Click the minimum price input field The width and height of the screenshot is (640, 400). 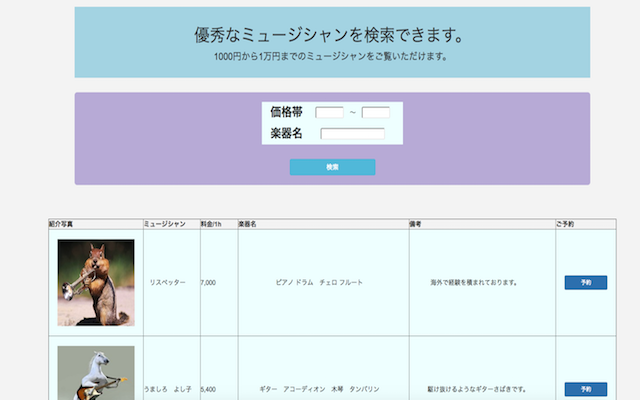pos(329,112)
